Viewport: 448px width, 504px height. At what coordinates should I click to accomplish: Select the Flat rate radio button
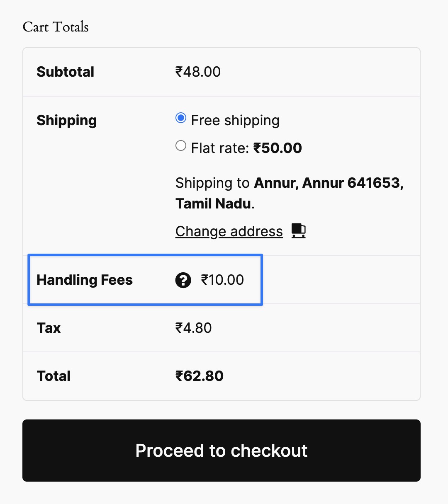[x=181, y=145]
